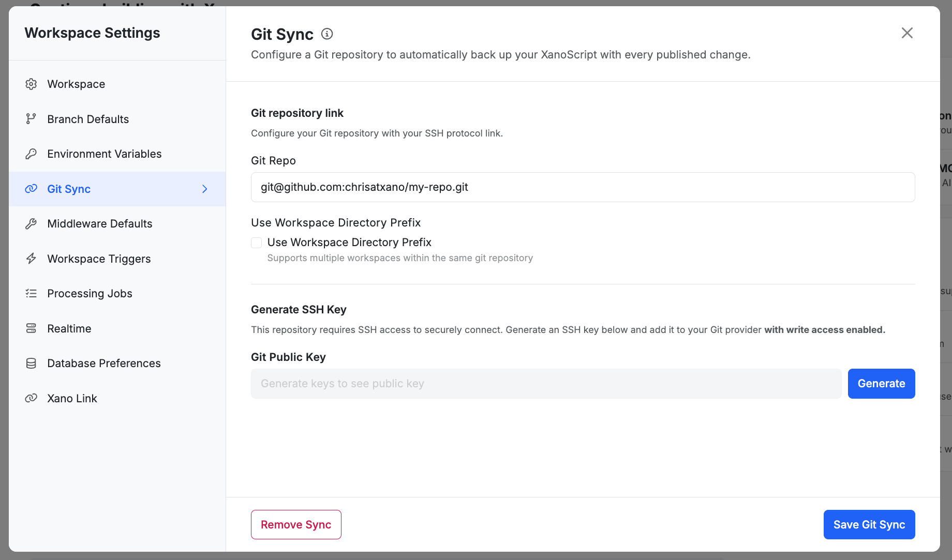Save the Git Sync configuration
The width and height of the screenshot is (952, 560).
coord(869,524)
